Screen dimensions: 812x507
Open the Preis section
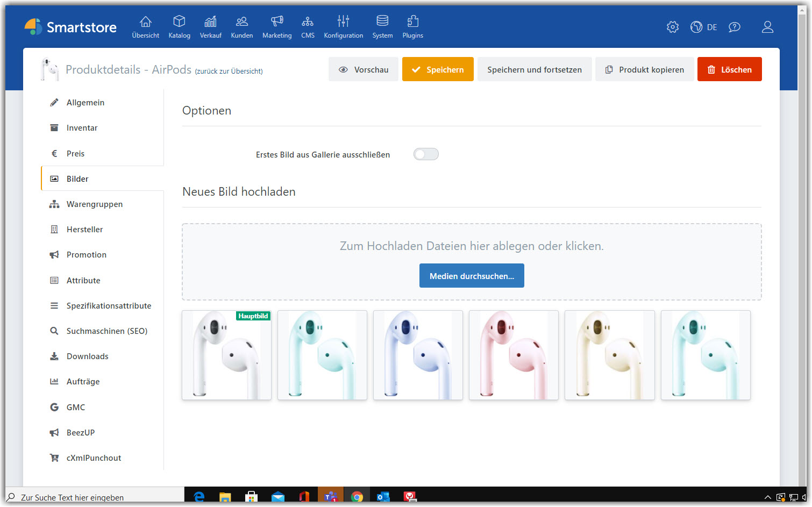coord(75,153)
